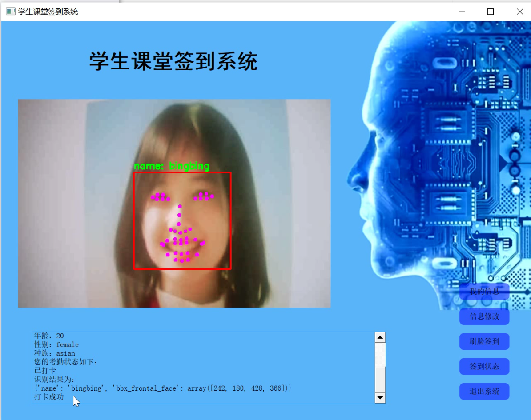
Task: Click the 年龄: 20 log line
Action: (49, 336)
